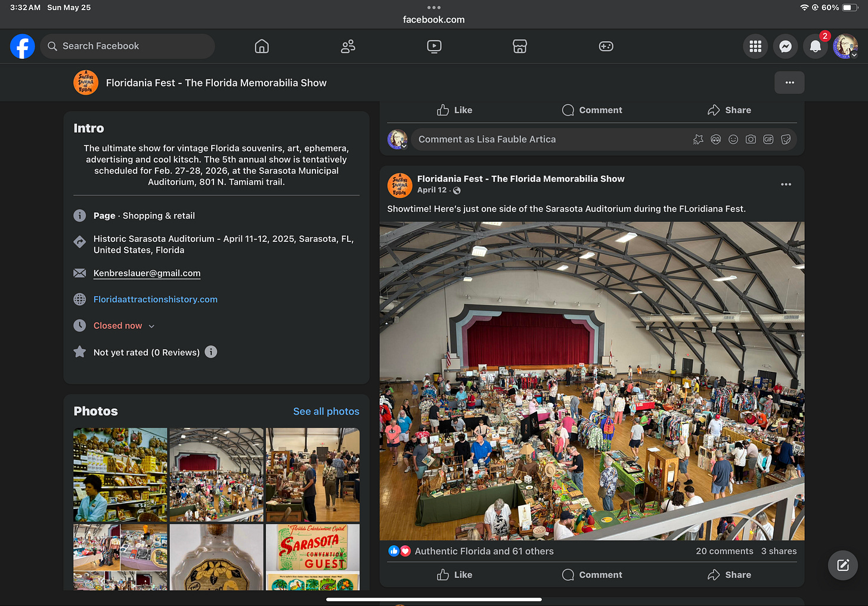Screen dimensions: 868x606
Task: Click the Search Facebook field
Action: click(128, 46)
